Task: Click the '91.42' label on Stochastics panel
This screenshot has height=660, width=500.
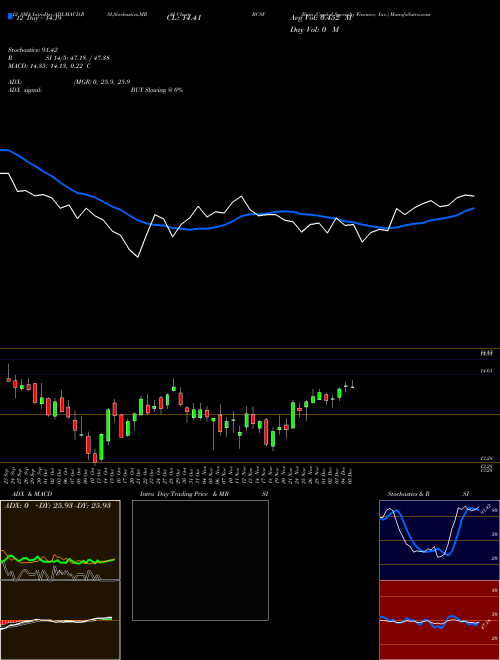Action: [x=484, y=507]
